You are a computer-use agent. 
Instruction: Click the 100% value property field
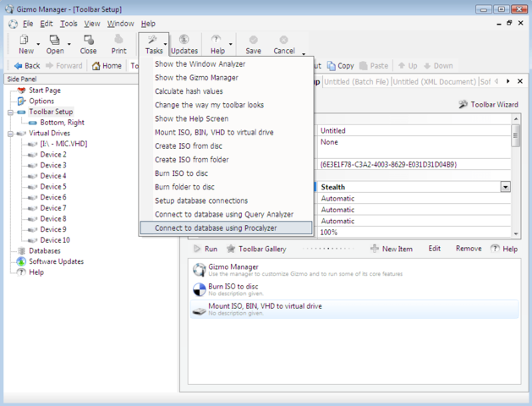414,233
